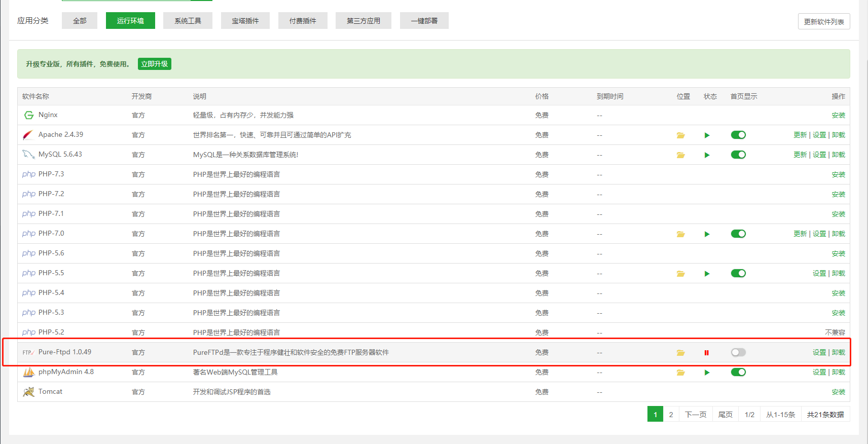Click 安装 link for PHP-5.6
868x444 pixels.
point(839,253)
